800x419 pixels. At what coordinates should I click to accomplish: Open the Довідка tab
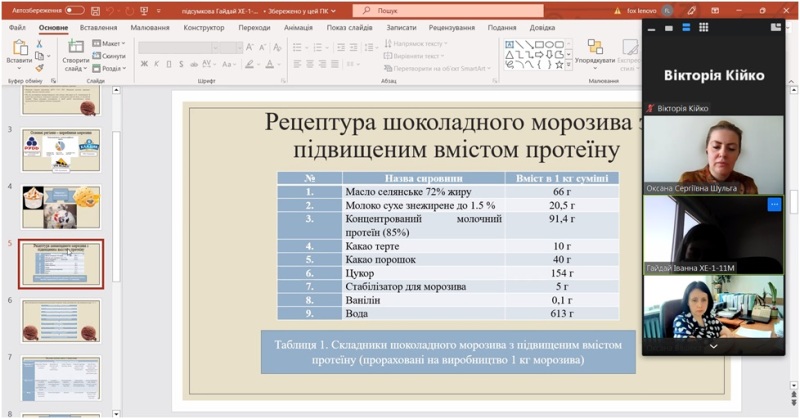(542, 28)
